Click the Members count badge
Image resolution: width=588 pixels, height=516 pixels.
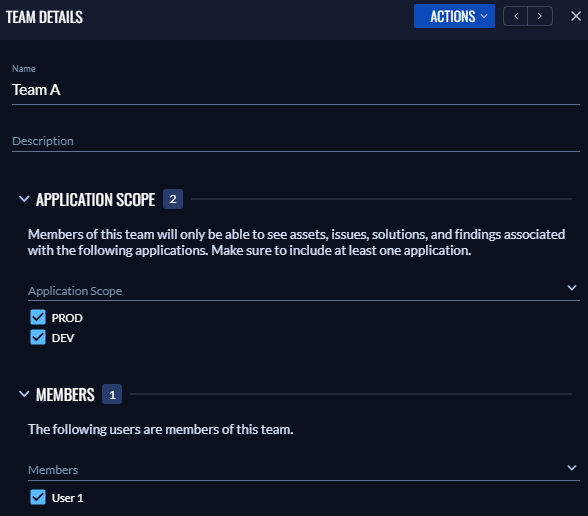(112, 394)
